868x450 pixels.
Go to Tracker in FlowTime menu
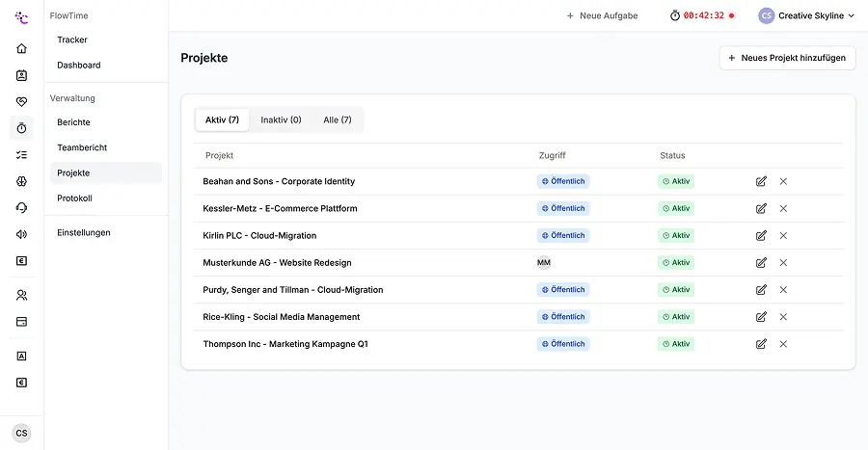click(72, 40)
